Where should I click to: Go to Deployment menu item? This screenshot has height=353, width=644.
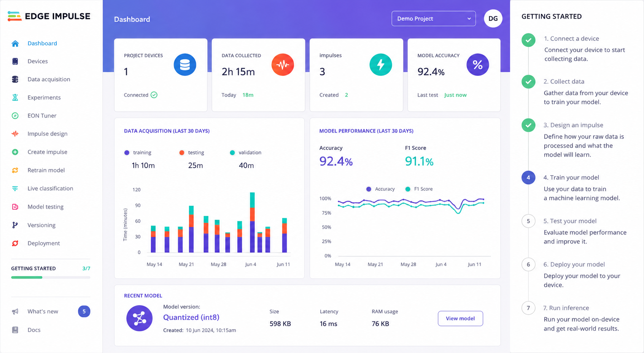point(44,243)
